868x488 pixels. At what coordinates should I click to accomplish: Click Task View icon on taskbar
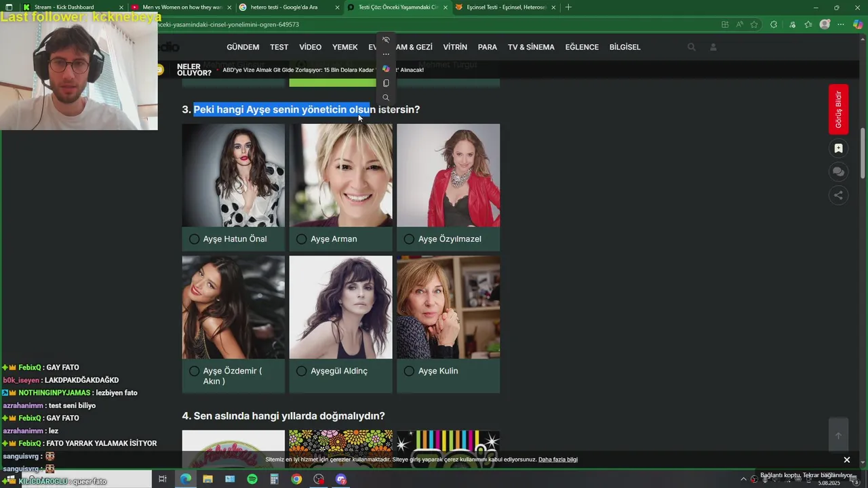[x=163, y=479]
